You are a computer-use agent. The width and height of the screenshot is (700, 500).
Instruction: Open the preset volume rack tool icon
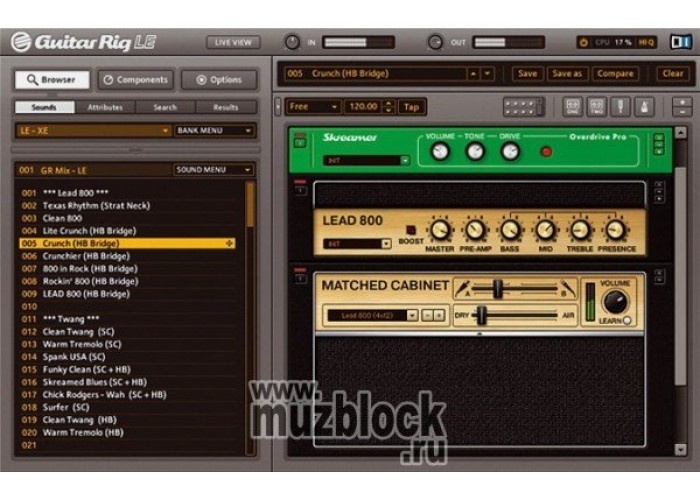click(524, 107)
